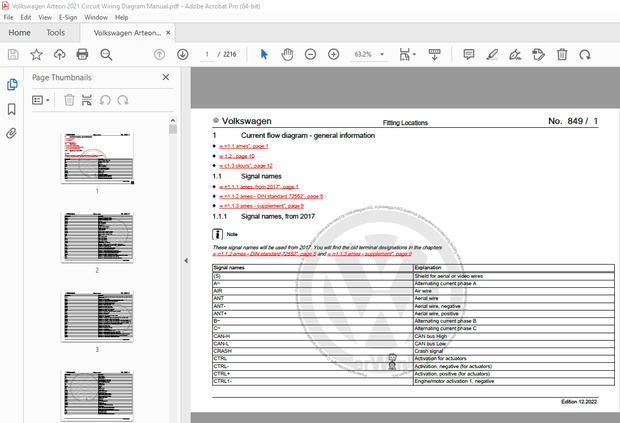Add file to starred with star icon
The width and height of the screenshot is (620, 423).
point(36,55)
